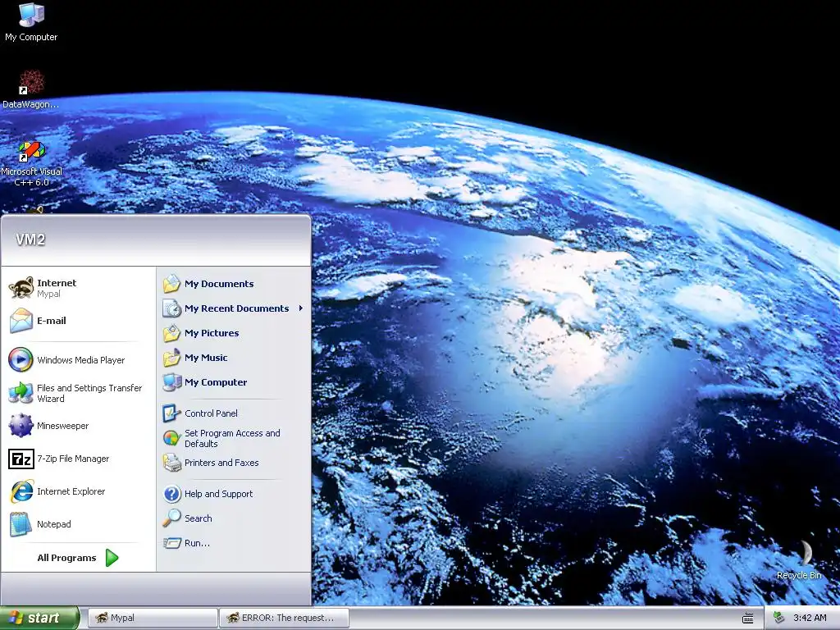This screenshot has height=630, width=840.
Task: Open the My Music label
Action: tap(206, 358)
